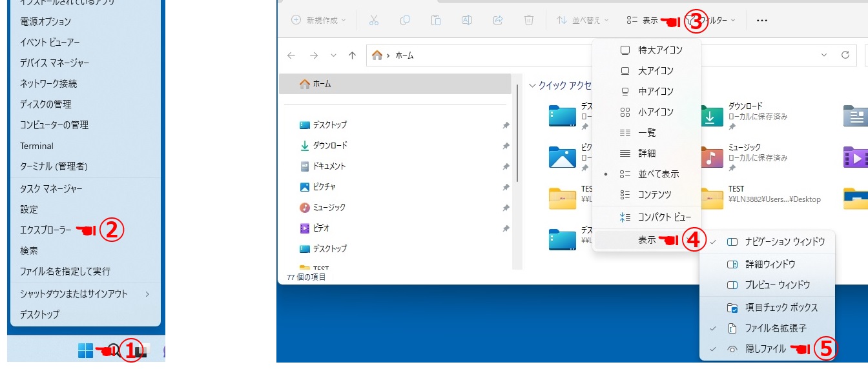The width and height of the screenshot is (868, 369).
Task: Open 設定 from the Start context menu
Action: [29, 209]
